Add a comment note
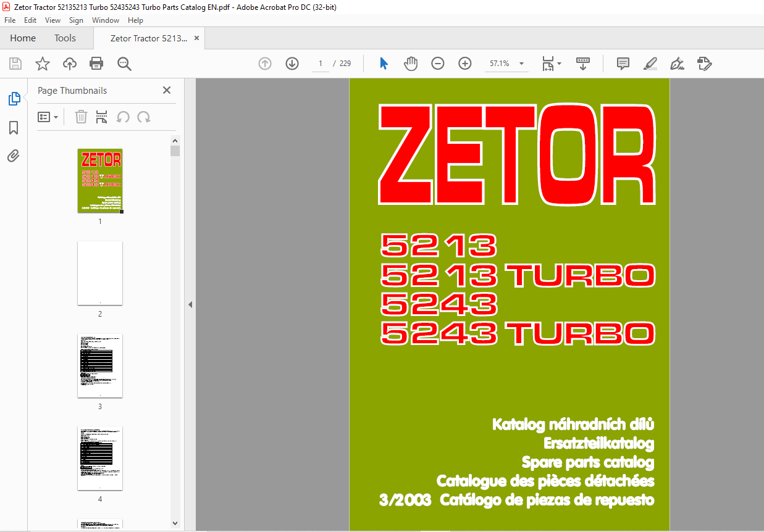The width and height of the screenshot is (764, 532). click(623, 64)
